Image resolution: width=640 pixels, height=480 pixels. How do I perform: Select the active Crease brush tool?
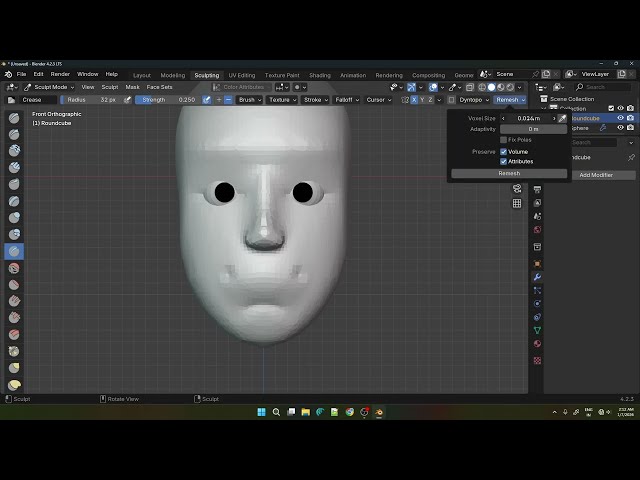click(x=14, y=251)
